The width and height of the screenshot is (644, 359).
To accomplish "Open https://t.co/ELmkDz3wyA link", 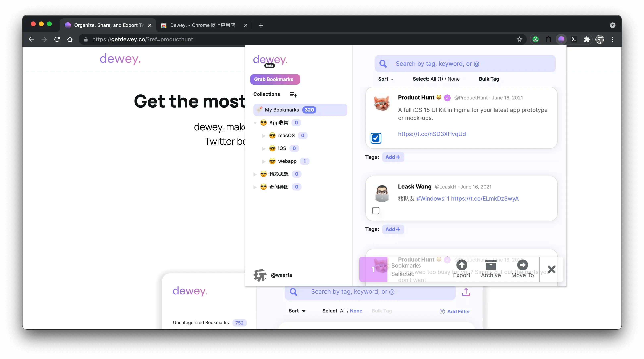I will [x=485, y=199].
